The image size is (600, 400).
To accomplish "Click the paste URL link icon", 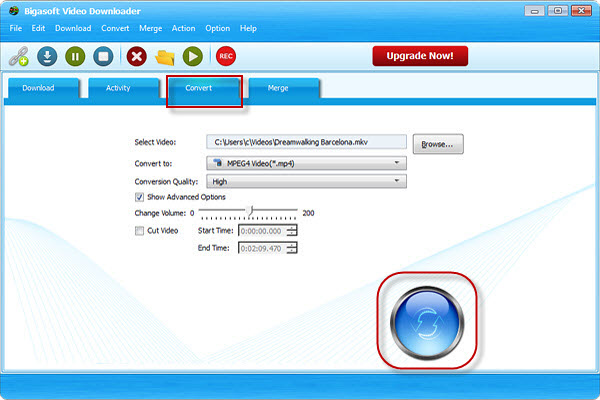I will pos(19,56).
